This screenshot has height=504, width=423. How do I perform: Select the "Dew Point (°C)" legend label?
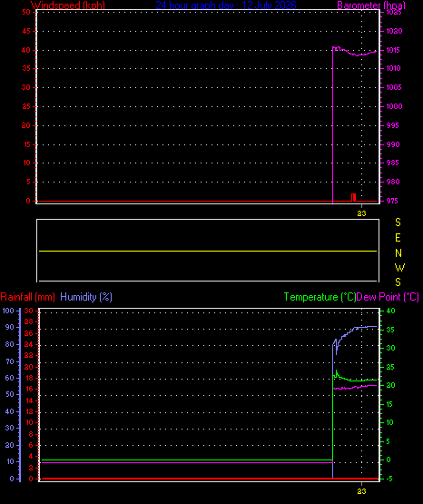click(x=388, y=297)
